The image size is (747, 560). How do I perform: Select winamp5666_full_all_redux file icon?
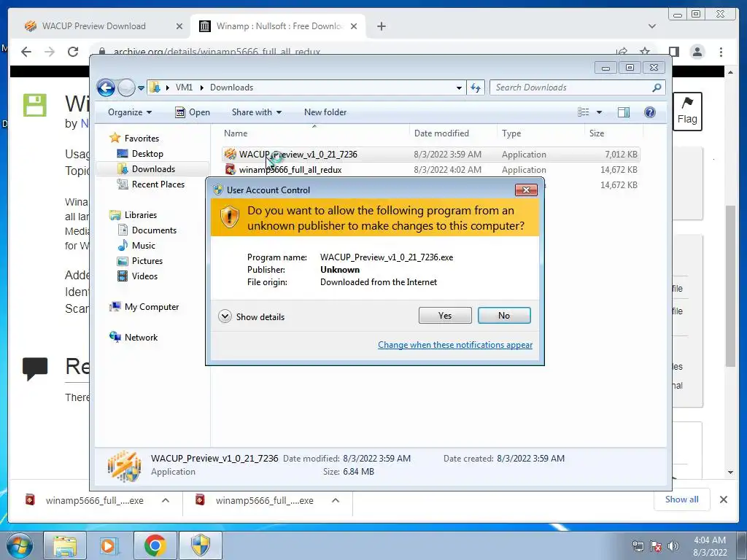tap(231, 169)
